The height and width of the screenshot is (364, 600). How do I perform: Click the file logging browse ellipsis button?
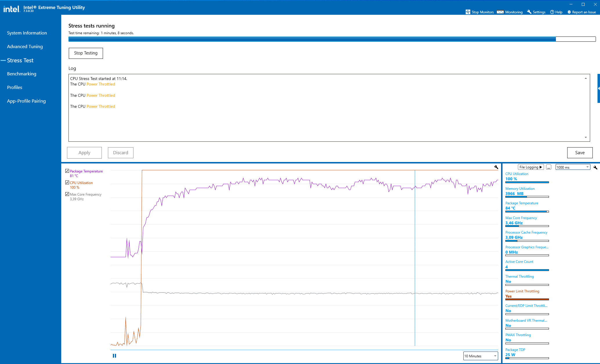click(548, 167)
